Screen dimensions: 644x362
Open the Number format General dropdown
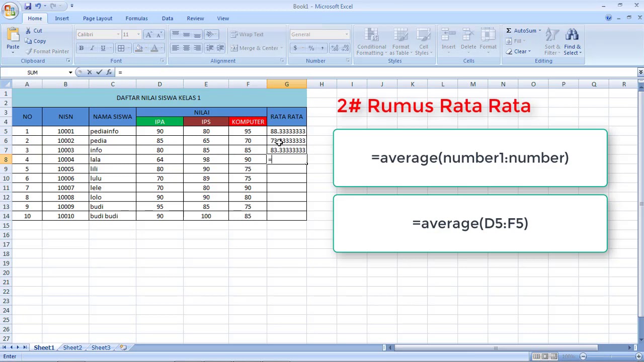tap(346, 34)
